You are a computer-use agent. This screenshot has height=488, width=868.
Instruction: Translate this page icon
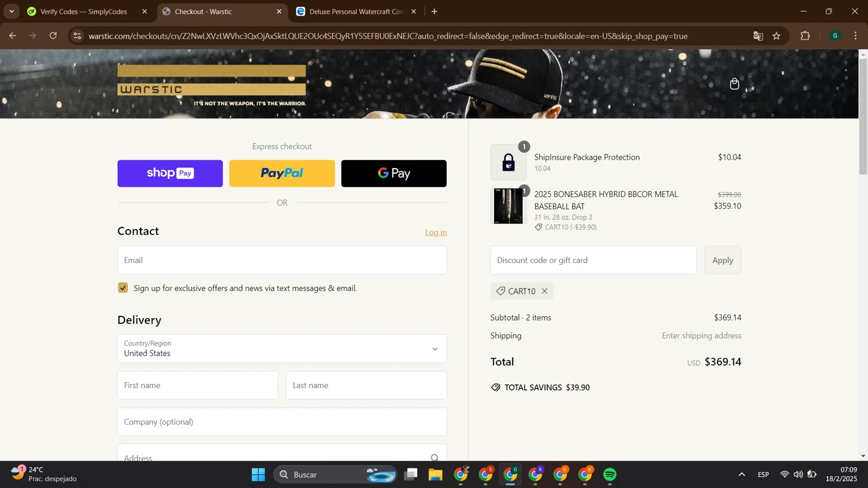tap(758, 36)
